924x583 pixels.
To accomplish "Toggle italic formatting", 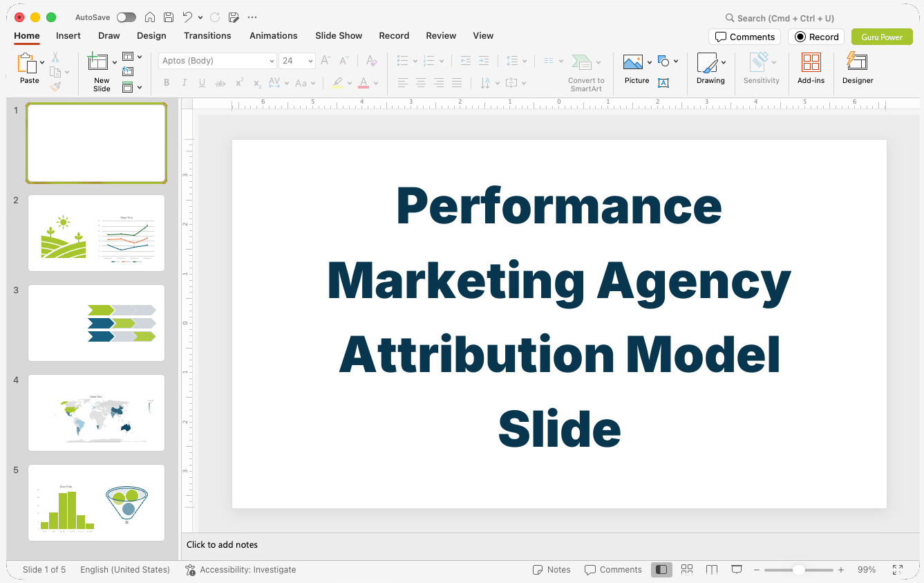I will point(185,83).
